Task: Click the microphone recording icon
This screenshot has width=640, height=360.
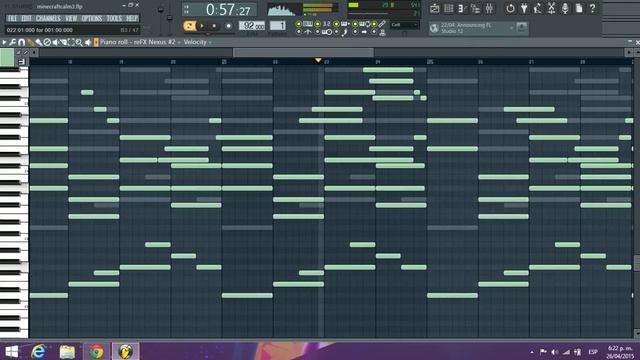Action: click(x=565, y=8)
